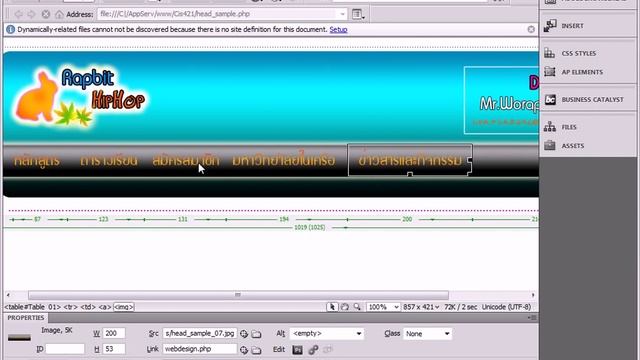
Task: Click the Browse folder icon for Src
Action: 256,334
